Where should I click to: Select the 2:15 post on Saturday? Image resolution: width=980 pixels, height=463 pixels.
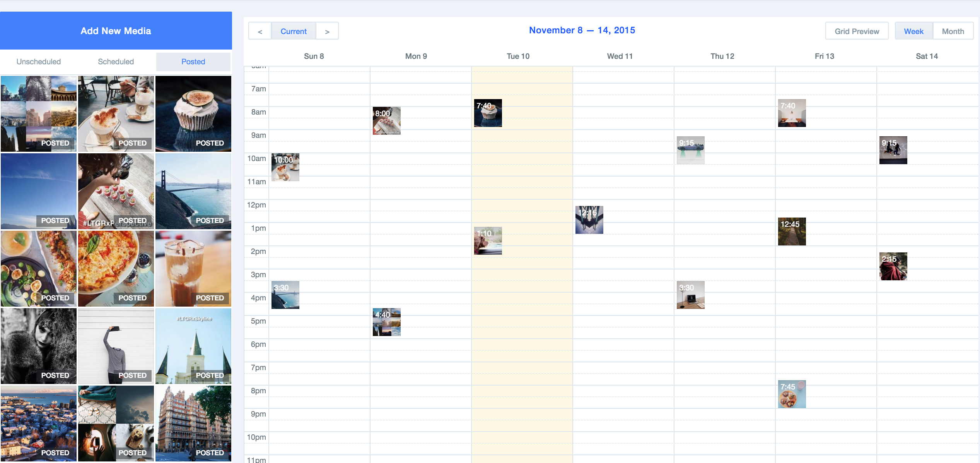pos(893,266)
